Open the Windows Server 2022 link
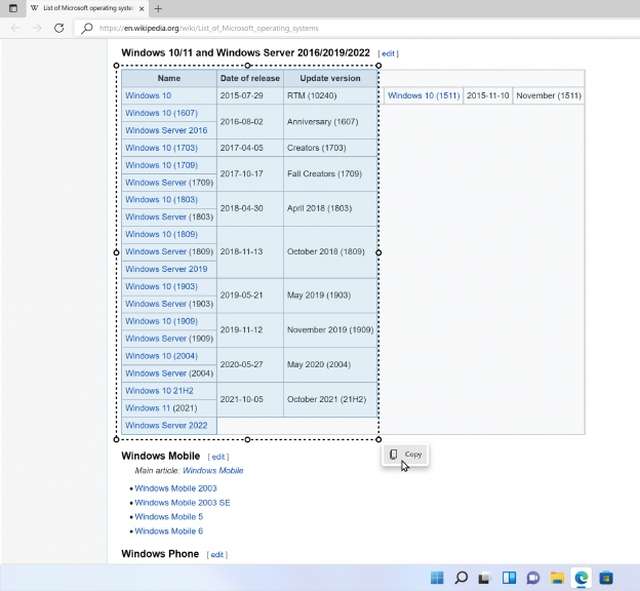The height and width of the screenshot is (591, 640). point(167,425)
